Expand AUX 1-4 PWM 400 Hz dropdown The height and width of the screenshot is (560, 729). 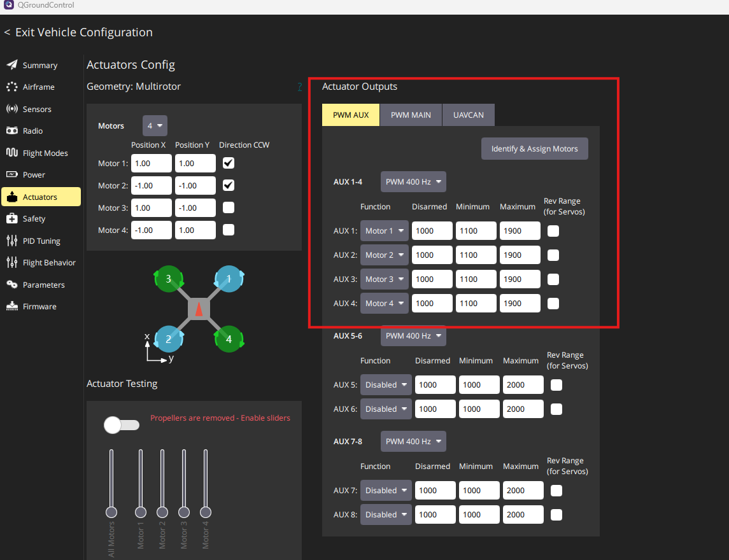[413, 182]
